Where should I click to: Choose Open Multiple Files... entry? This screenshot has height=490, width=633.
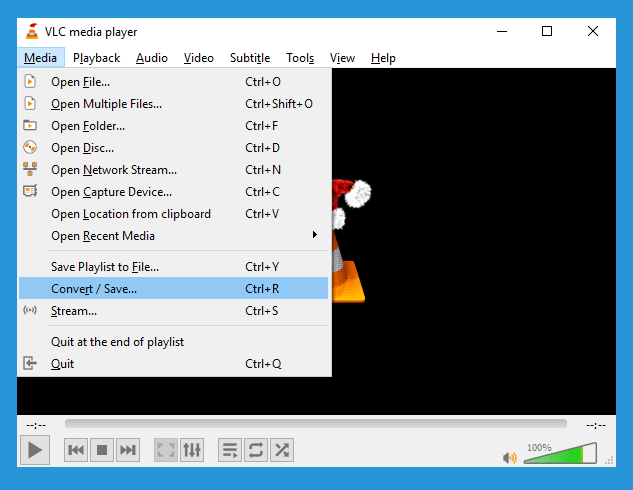[x=173, y=104]
